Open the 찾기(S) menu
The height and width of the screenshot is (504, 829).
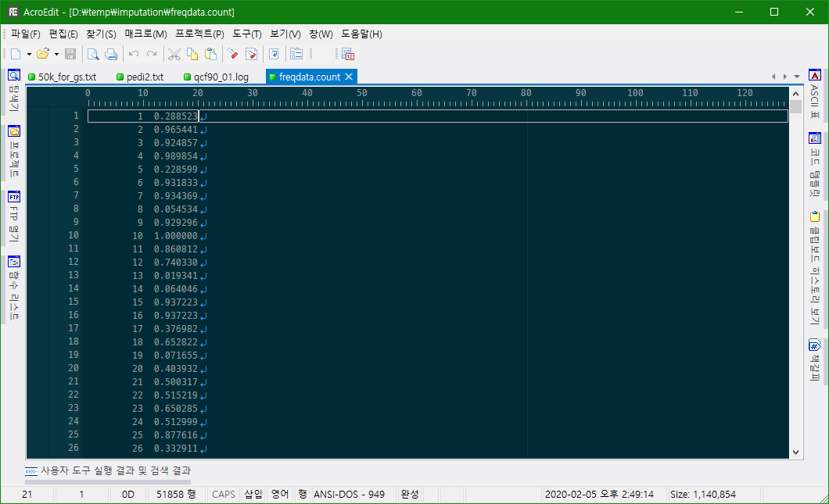pyautogui.click(x=101, y=34)
